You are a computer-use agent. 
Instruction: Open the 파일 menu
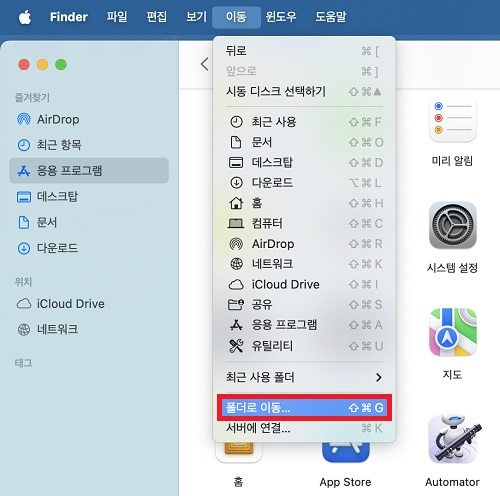point(117,17)
